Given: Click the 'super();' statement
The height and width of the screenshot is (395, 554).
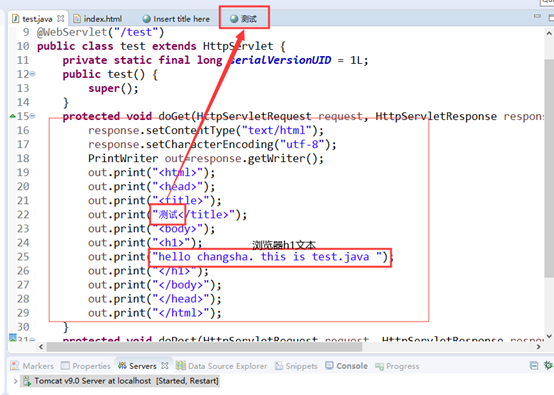Looking at the screenshot, I should tap(113, 88).
